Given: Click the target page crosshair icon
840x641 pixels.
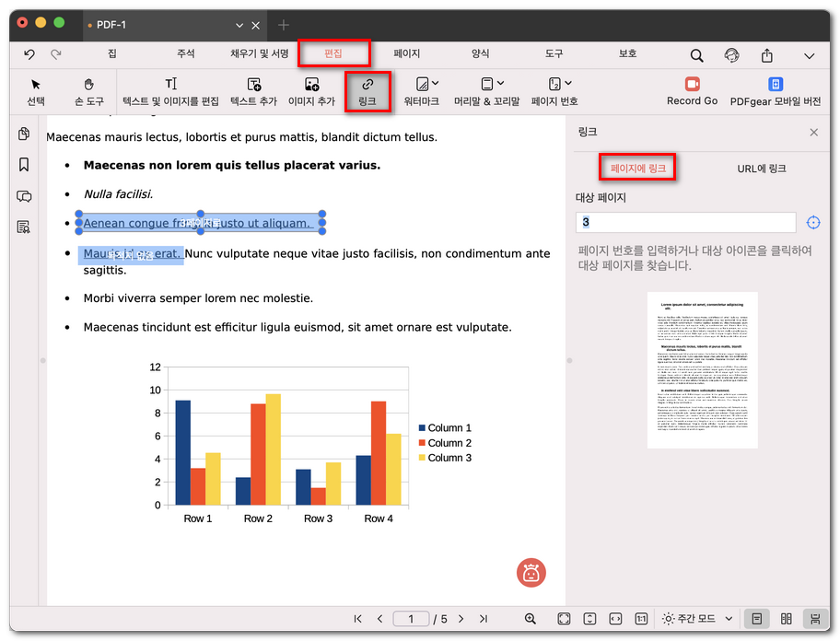Looking at the screenshot, I should (x=813, y=223).
